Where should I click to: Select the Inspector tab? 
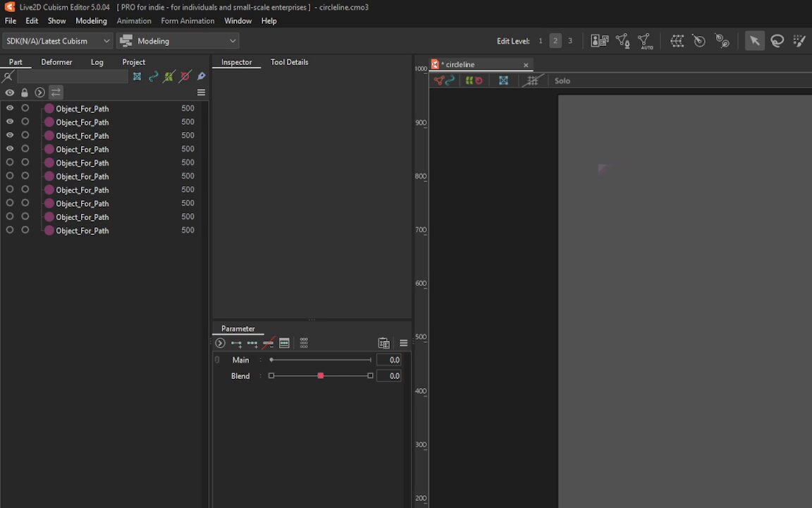coord(236,62)
